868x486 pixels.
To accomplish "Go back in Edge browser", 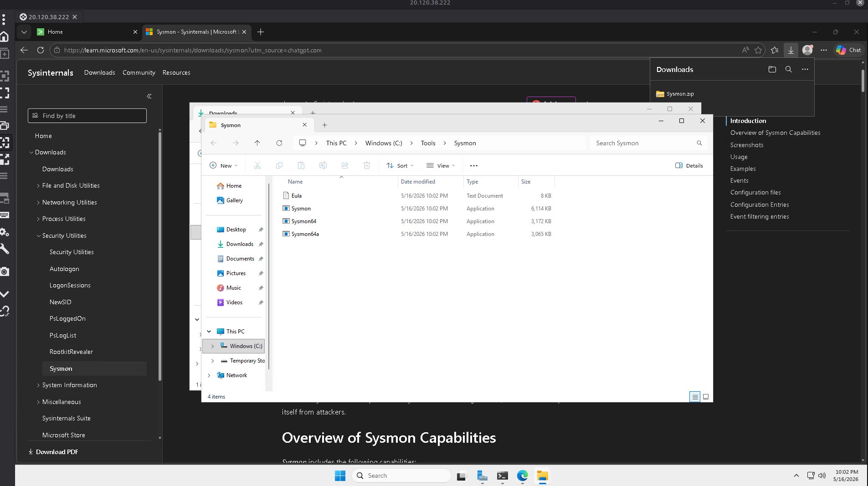I will [24, 50].
